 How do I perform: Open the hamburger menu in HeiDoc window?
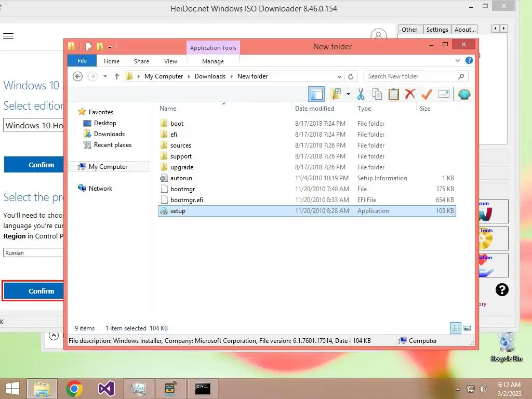tap(8, 36)
